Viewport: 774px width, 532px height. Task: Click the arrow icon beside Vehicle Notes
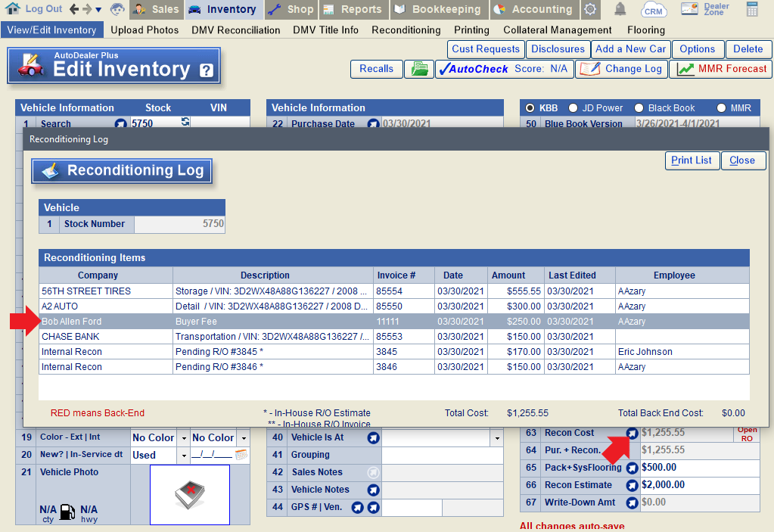pos(372,490)
